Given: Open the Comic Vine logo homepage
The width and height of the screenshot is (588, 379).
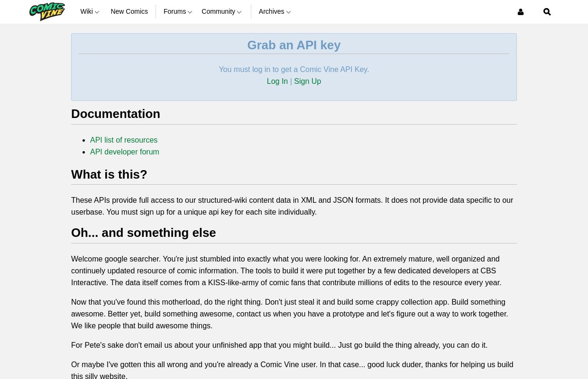Looking at the screenshot, I should [47, 11].
